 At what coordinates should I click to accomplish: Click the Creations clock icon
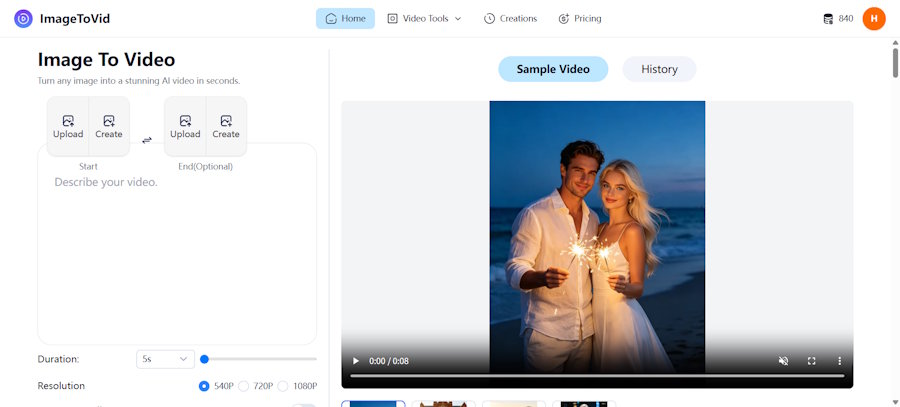click(489, 18)
